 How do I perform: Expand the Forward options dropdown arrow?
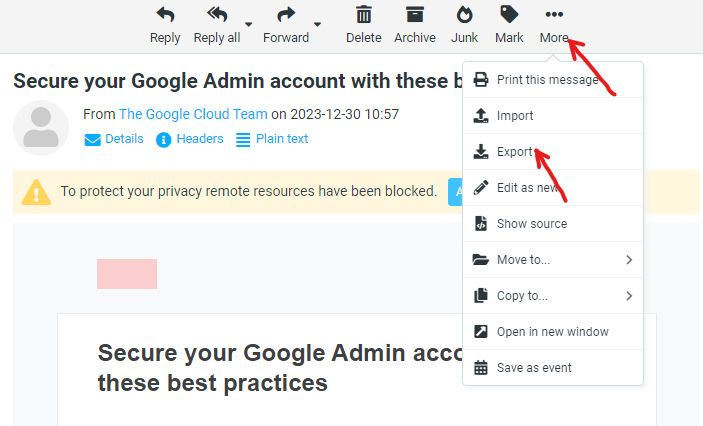tap(317, 24)
